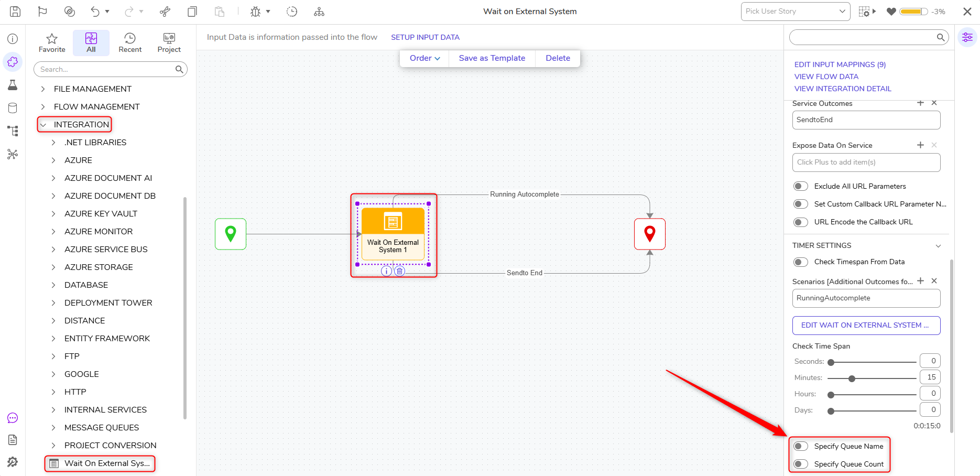Collapse the INTEGRATION category
This screenshot has height=476, width=980.
(43, 125)
